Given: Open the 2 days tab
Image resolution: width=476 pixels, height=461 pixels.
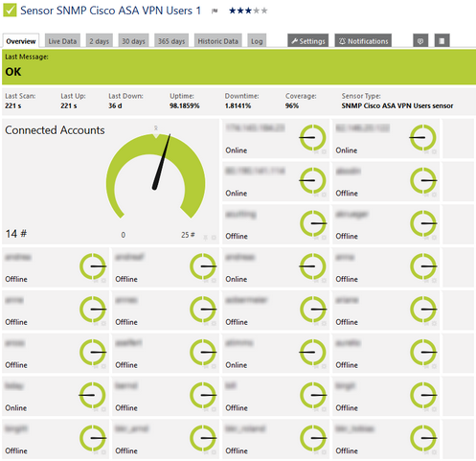Looking at the screenshot, I should coord(100,41).
